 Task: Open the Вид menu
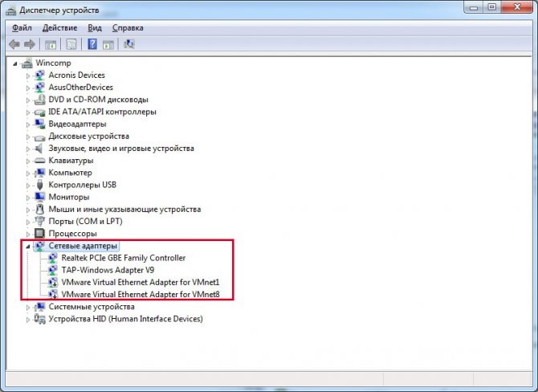tap(95, 28)
